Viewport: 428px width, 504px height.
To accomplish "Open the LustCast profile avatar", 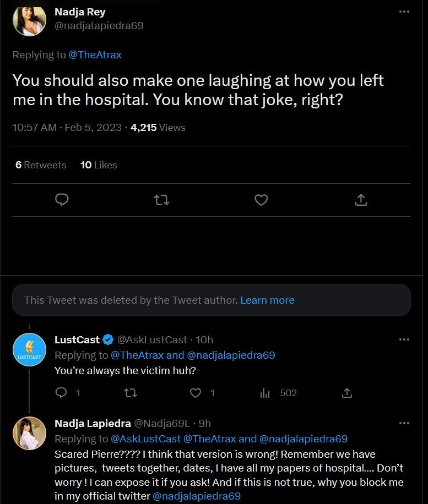I will [x=29, y=349].
